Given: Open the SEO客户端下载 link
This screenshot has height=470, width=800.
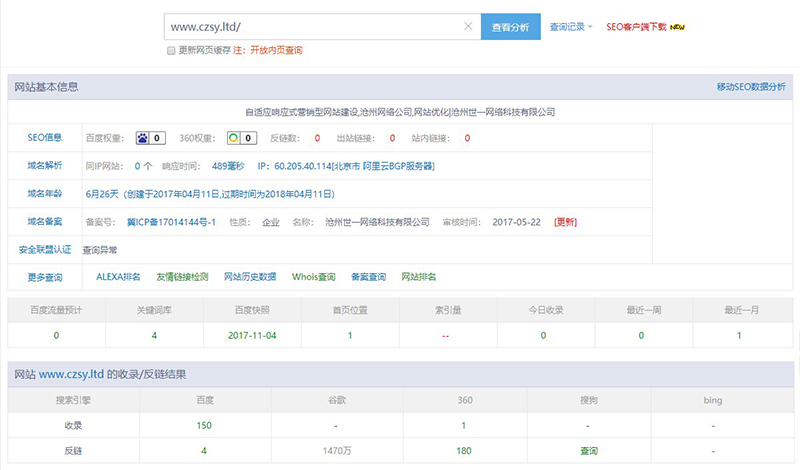Looking at the screenshot, I should (636, 27).
